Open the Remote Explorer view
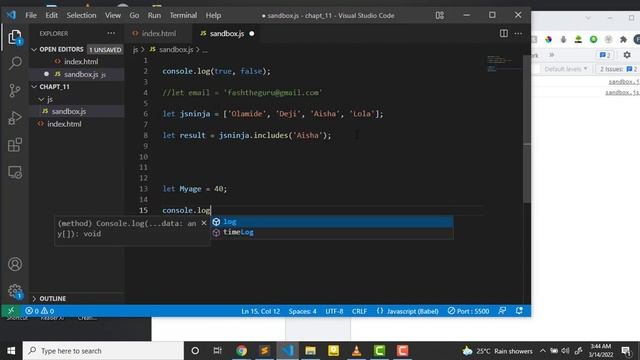Image resolution: width=640 pixels, height=360 pixels. [x=15, y=172]
